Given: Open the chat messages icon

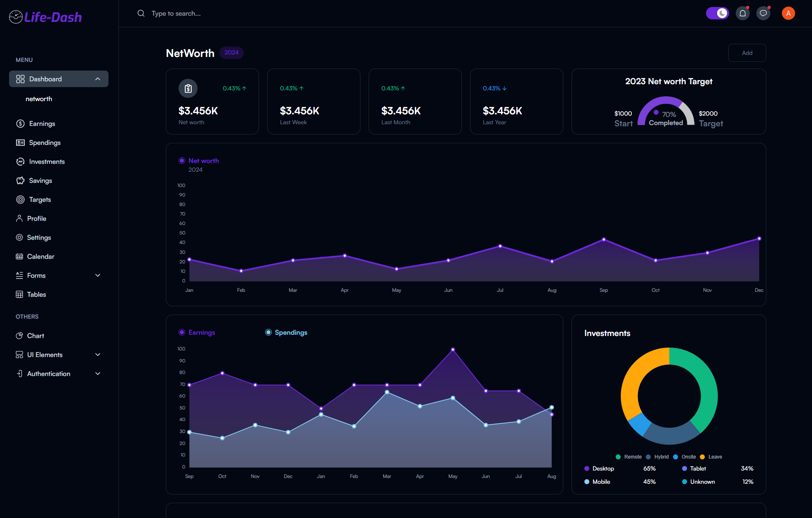Looking at the screenshot, I should click(x=763, y=14).
